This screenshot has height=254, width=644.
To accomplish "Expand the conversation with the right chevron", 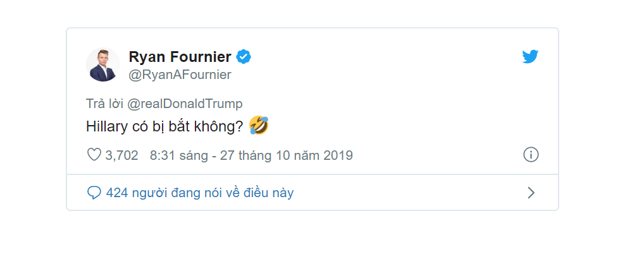I will 531,193.
